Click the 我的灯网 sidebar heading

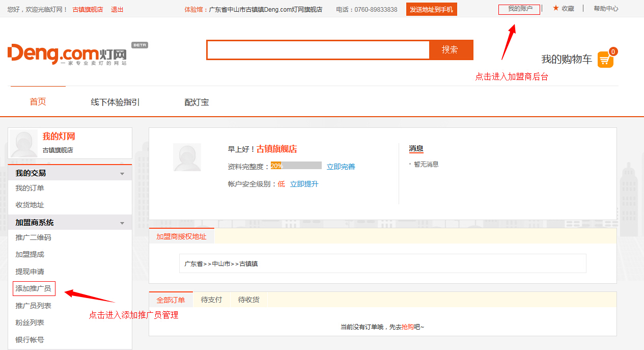click(x=59, y=137)
